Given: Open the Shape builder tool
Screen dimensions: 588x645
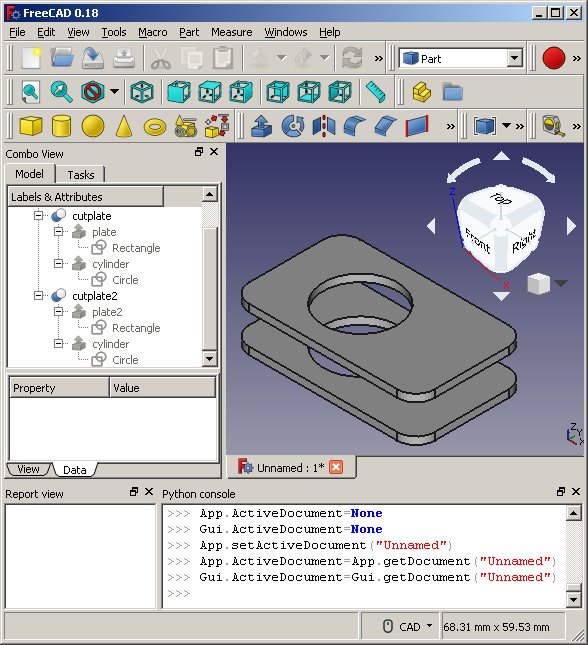Looking at the screenshot, I should (217, 126).
